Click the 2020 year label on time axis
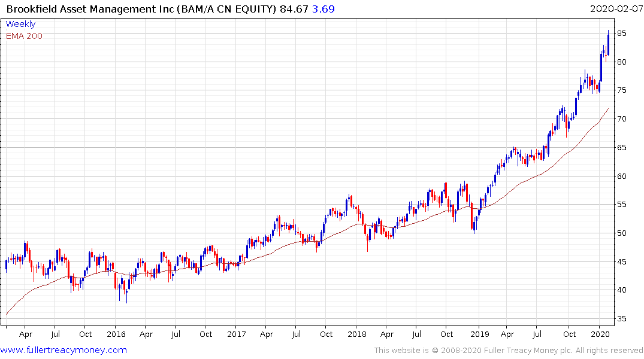Viewport: 644px width, 359px height. [600, 334]
